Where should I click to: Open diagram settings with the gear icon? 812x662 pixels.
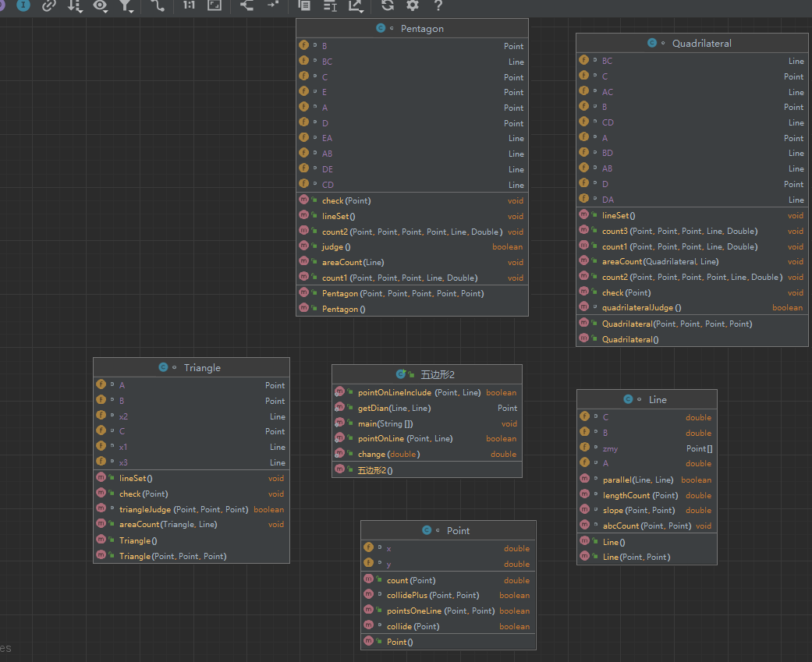coord(412,5)
